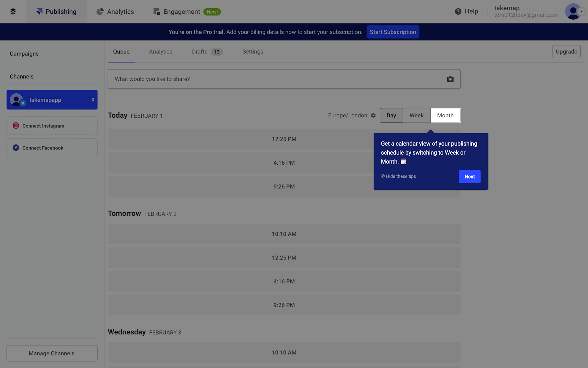Click the calendar emoji in the tip
588x368 pixels.
(403, 162)
